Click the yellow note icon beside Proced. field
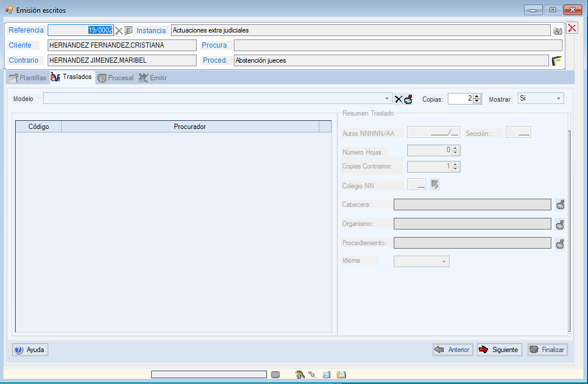Screen dimensions: 588x384 point(557,60)
